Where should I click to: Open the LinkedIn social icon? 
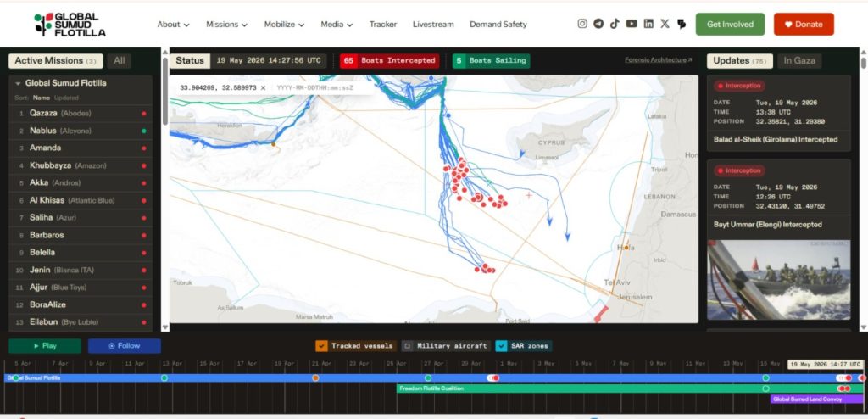(x=648, y=24)
